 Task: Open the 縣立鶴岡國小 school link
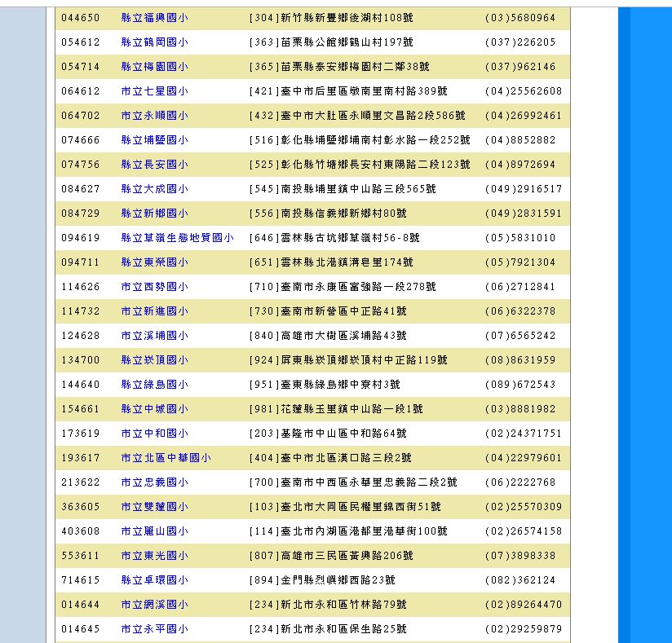(154, 42)
